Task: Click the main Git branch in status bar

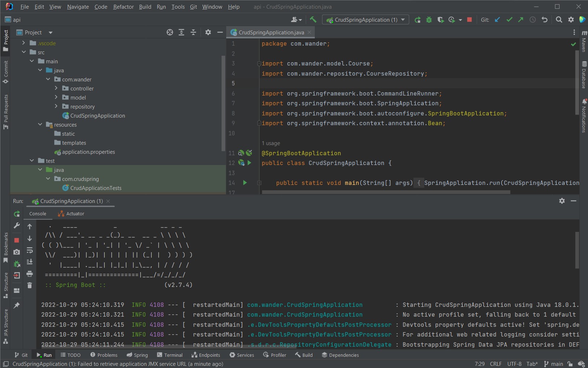Action: click(554, 364)
